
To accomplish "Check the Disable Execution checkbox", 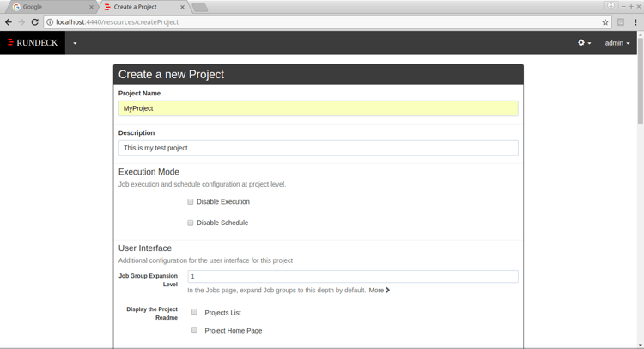I will tap(190, 201).
